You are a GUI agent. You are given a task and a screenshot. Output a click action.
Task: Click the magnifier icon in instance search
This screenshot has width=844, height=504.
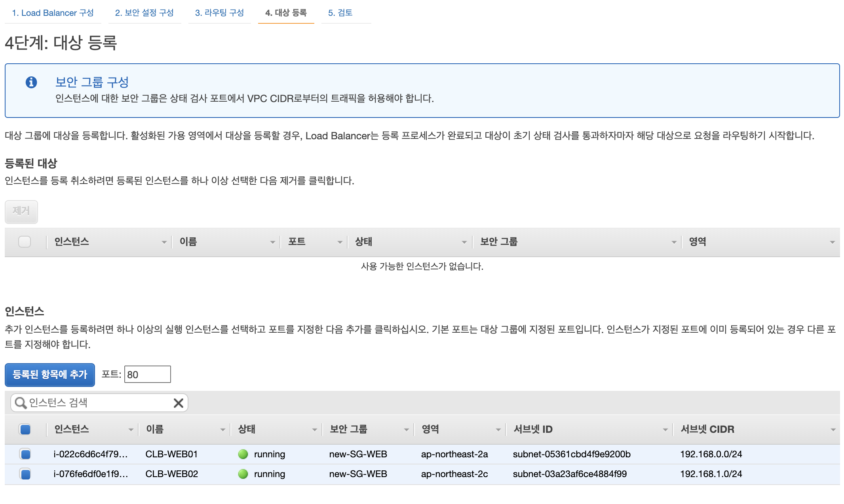tap(20, 403)
